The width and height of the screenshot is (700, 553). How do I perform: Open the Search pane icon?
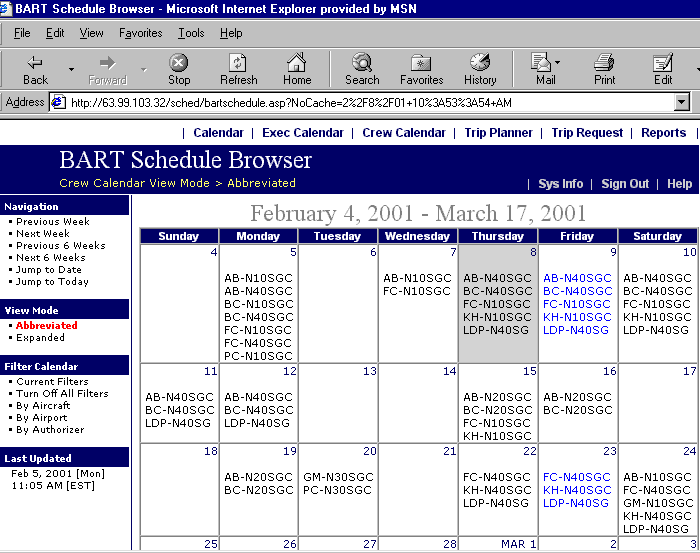tap(362, 69)
